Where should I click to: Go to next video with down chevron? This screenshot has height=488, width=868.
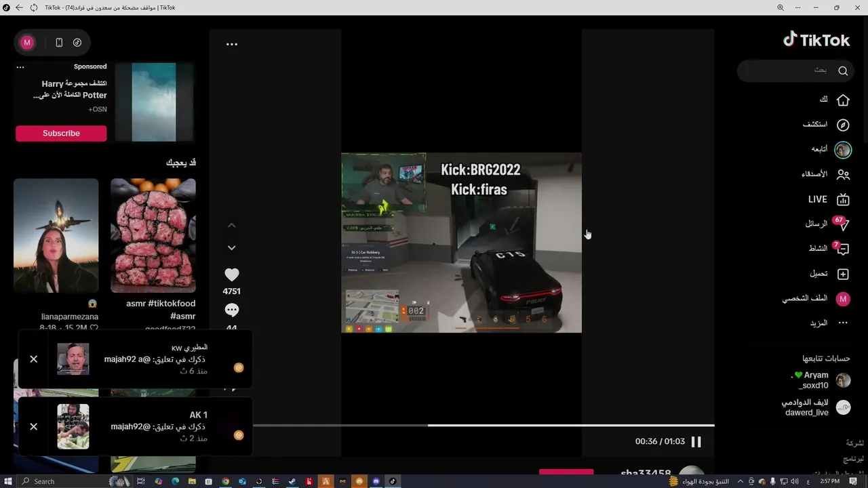click(x=232, y=247)
